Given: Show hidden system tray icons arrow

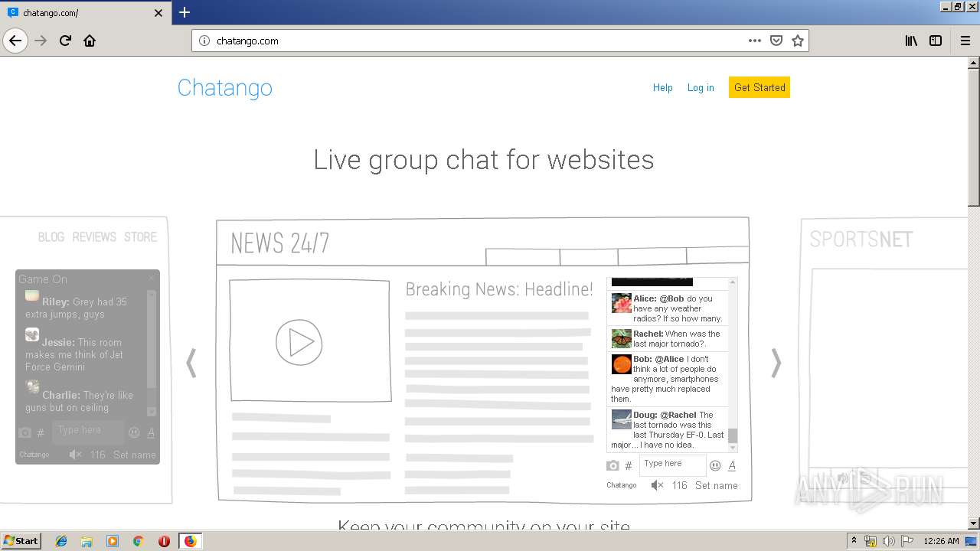Looking at the screenshot, I should [x=854, y=541].
